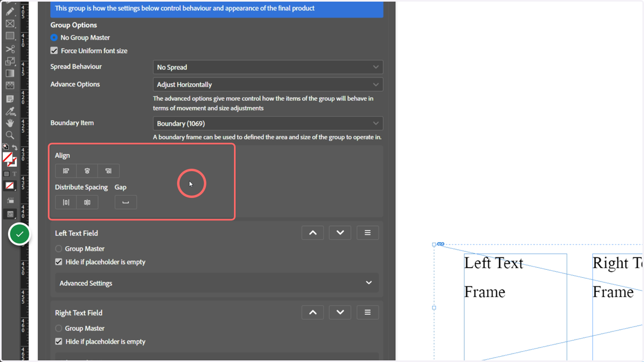Select the Eyedropper tool
Viewport: 644px width, 362px height.
tap(10, 112)
